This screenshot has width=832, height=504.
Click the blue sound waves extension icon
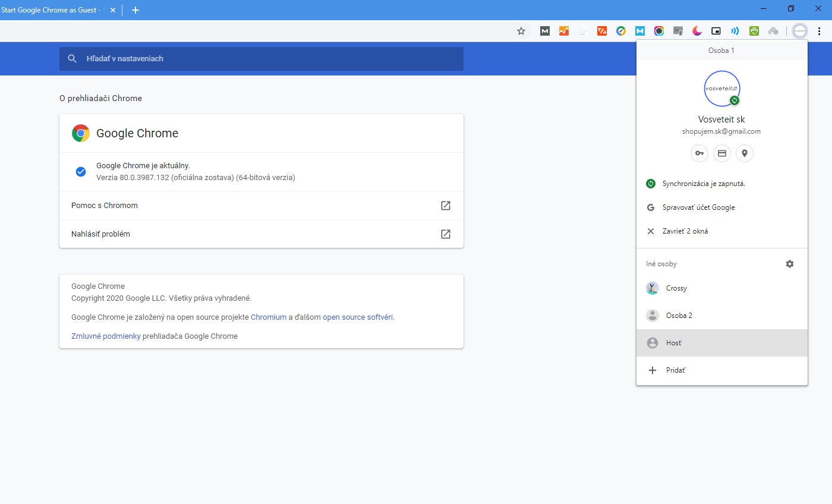(x=735, y=31)
